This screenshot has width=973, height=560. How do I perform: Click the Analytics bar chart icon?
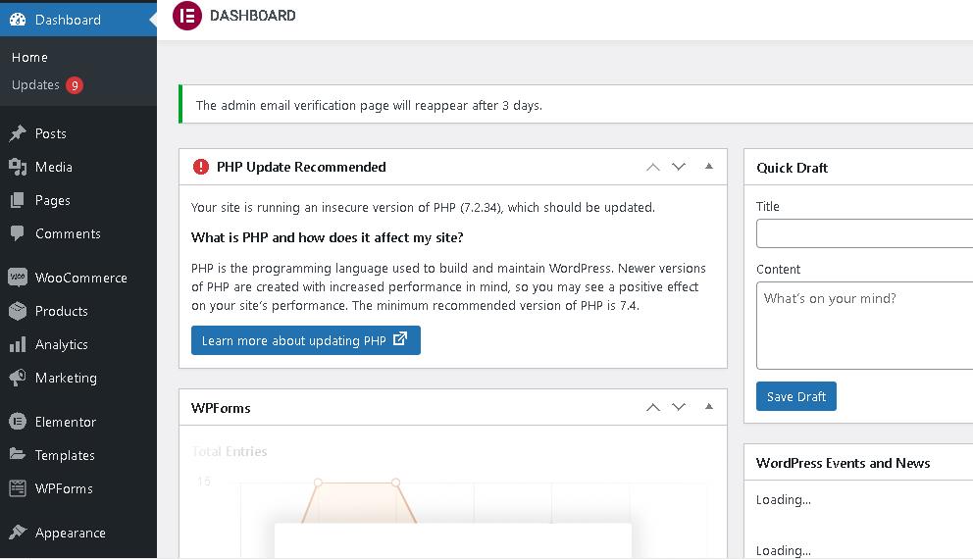(18, 344)
